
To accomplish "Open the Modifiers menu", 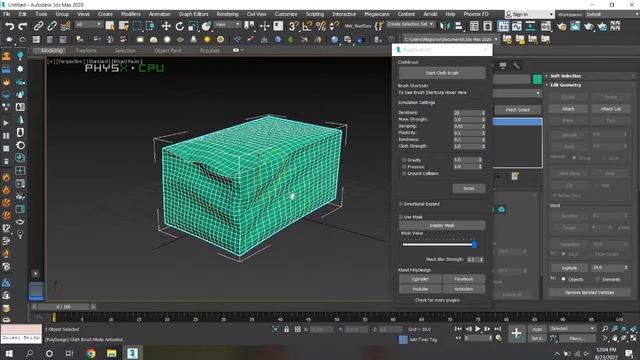I will (x=131, y=14).
